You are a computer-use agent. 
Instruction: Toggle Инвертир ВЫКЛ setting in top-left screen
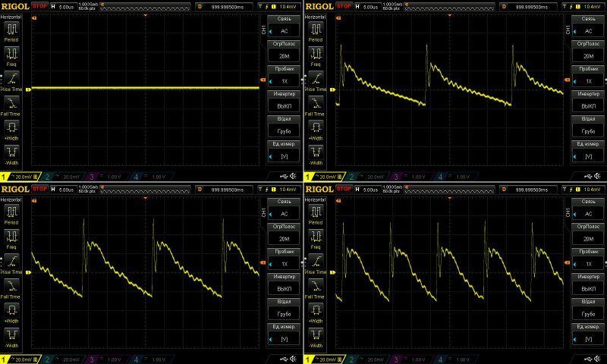(x=284, y=102)
